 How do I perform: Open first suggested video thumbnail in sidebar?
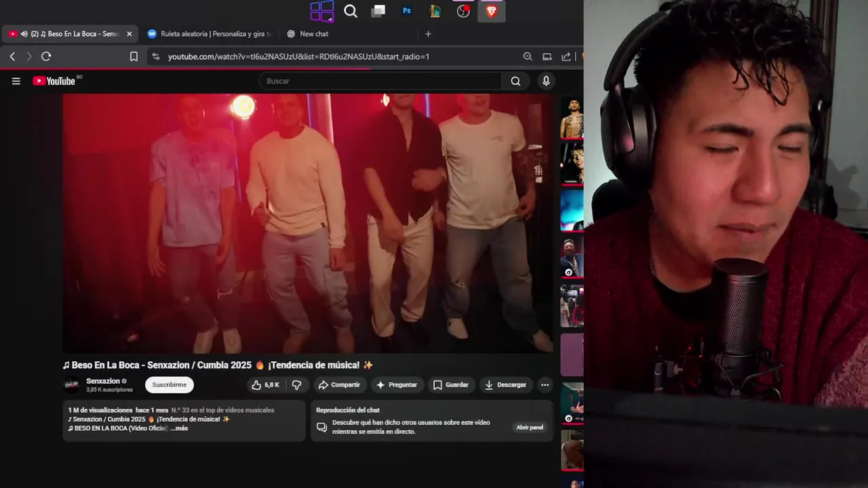[572, 118]
